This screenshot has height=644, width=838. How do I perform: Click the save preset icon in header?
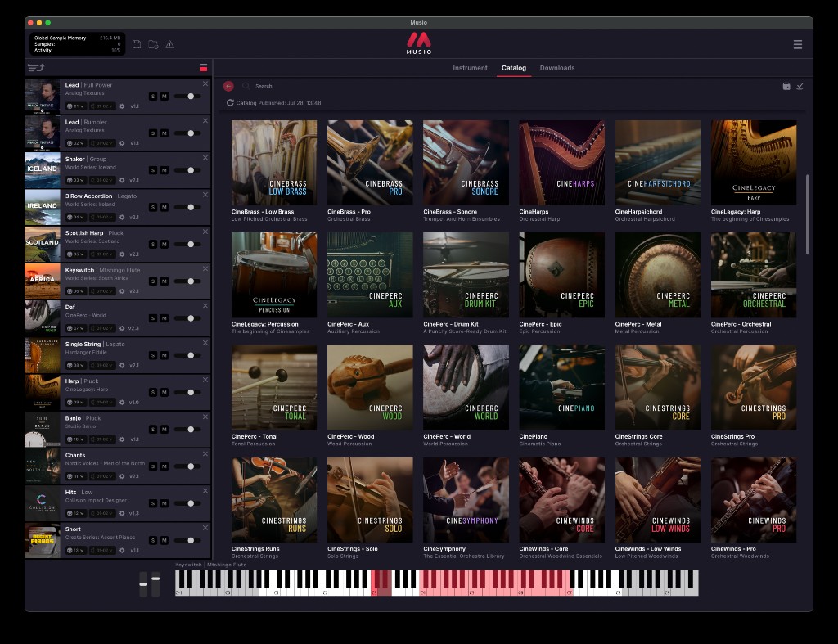(x=137, y=44)
